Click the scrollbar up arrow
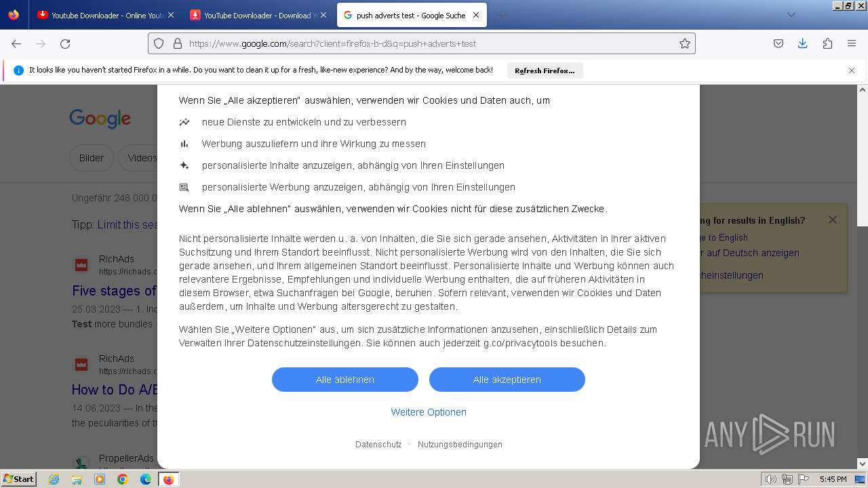The width and height of the screenshot is (868, 488). point(863,89)
